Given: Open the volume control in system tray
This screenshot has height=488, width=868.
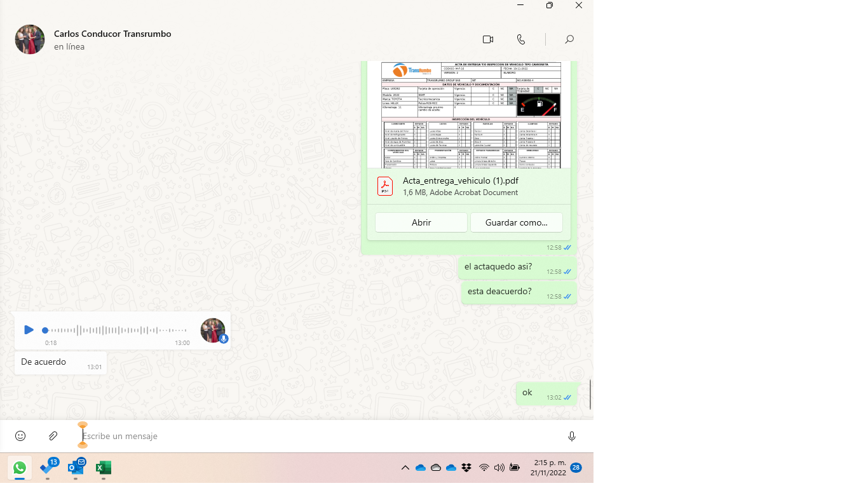Looking at the screenshot, I should click(499, 468).
